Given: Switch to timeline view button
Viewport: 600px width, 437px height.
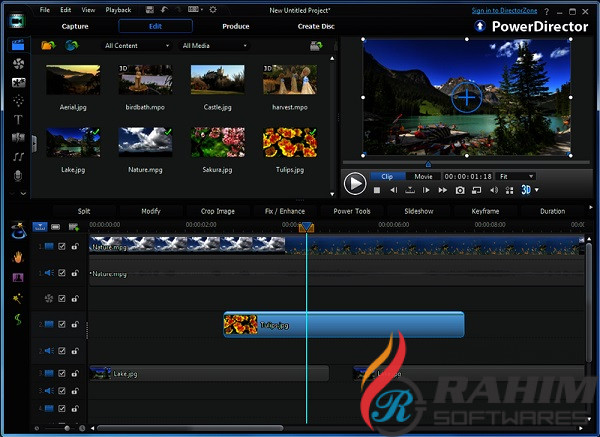Looking at the screenshot, I should (40, 227).
